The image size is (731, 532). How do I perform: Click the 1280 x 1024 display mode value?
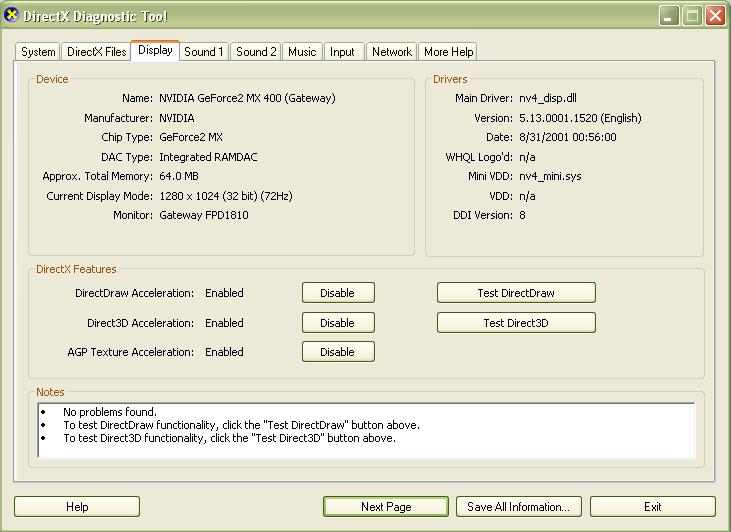coord(226,196)
